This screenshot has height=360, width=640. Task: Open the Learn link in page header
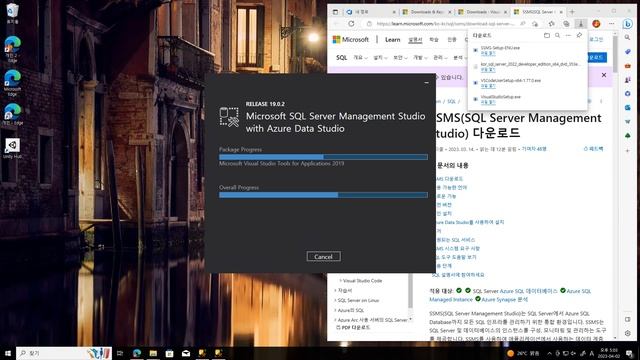(392, 40)
